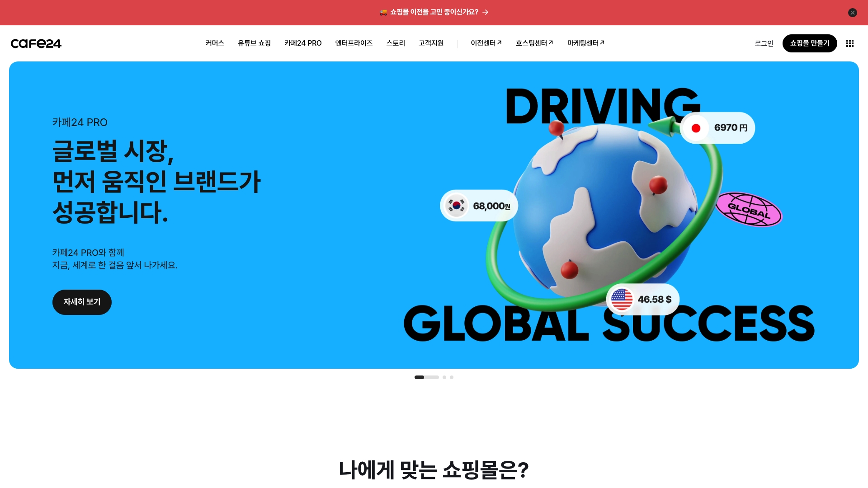Click the 68,000원 Korean flag badge
This screenshot has width=868, height=488.
pyautogui.click(x=479, y=206)
